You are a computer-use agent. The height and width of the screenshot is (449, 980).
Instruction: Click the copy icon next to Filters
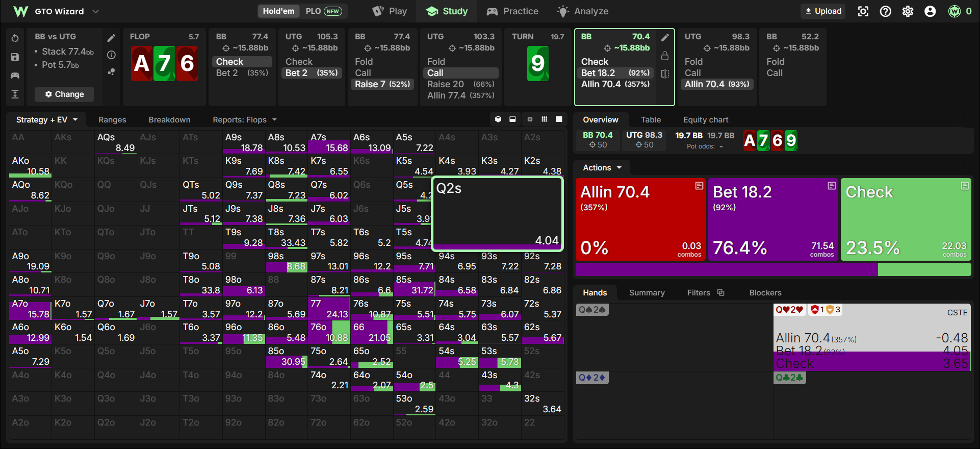click(x=720, y=292)
